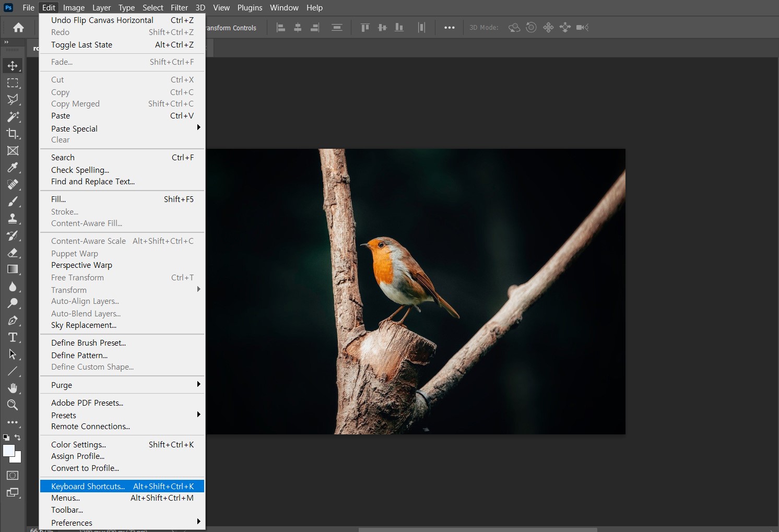Open the File menu

29,7
